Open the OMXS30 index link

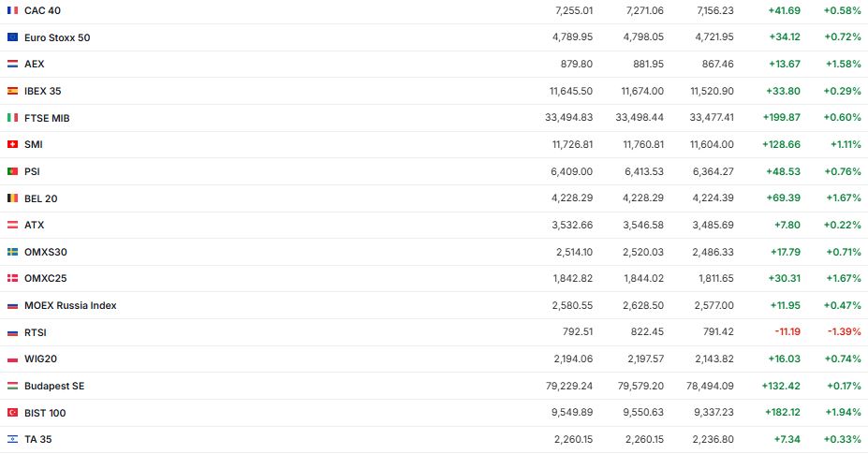click(46, 252)
